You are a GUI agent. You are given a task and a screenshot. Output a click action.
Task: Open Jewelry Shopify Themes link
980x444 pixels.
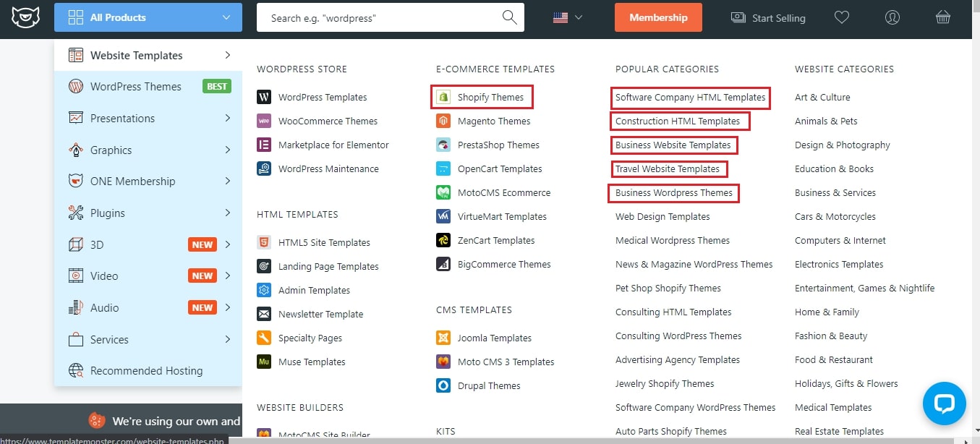coord(665,383)
